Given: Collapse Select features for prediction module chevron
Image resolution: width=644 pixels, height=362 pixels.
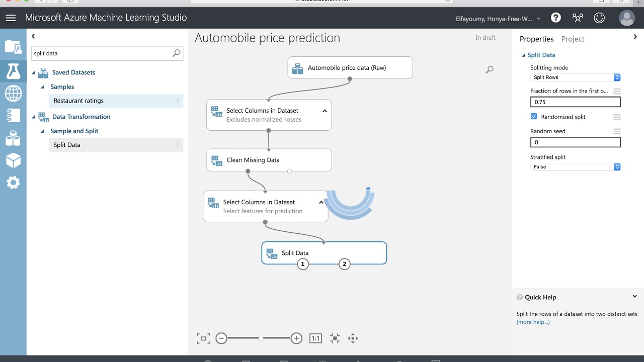Looking at the screenshot, I should pos(321,203).
